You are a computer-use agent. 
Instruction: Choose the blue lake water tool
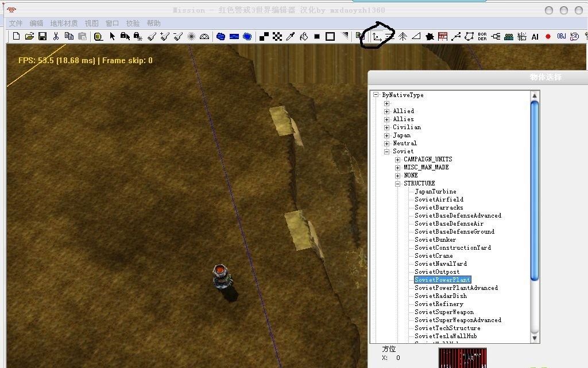coord(221,36)
